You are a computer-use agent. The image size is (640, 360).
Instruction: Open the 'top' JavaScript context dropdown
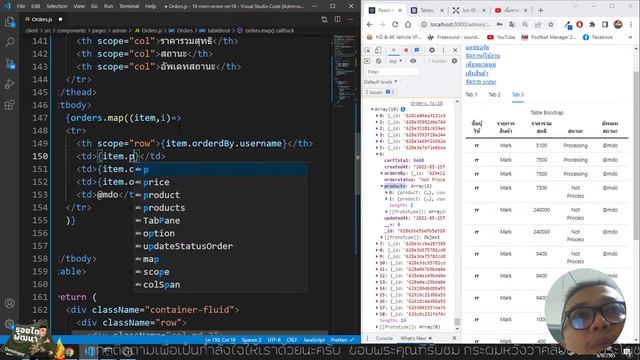(395, 61)
